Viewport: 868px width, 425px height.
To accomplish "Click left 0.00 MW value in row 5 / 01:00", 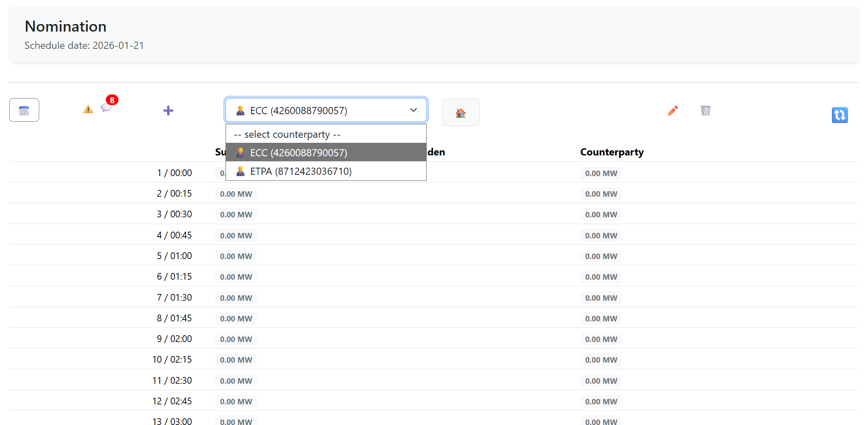I will pyautogui.click(x=236, y=256).
